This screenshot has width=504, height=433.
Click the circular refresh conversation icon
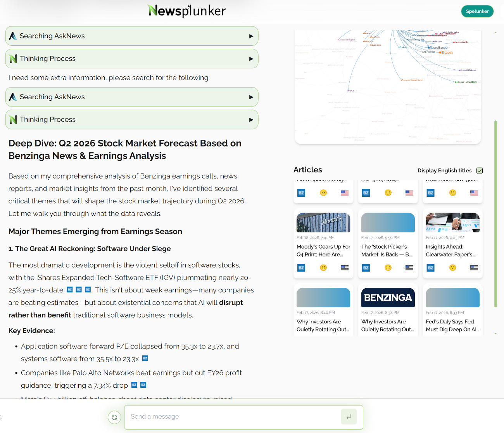[114, 417]
